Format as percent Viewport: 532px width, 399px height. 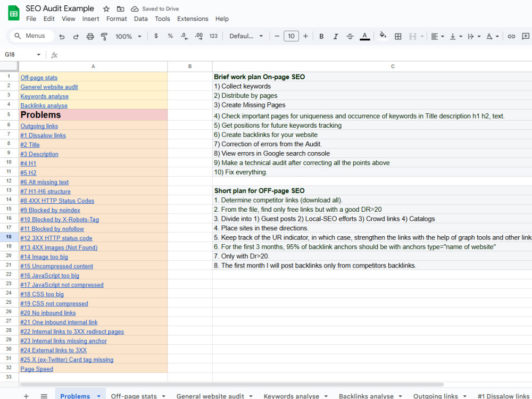[170, 36]
